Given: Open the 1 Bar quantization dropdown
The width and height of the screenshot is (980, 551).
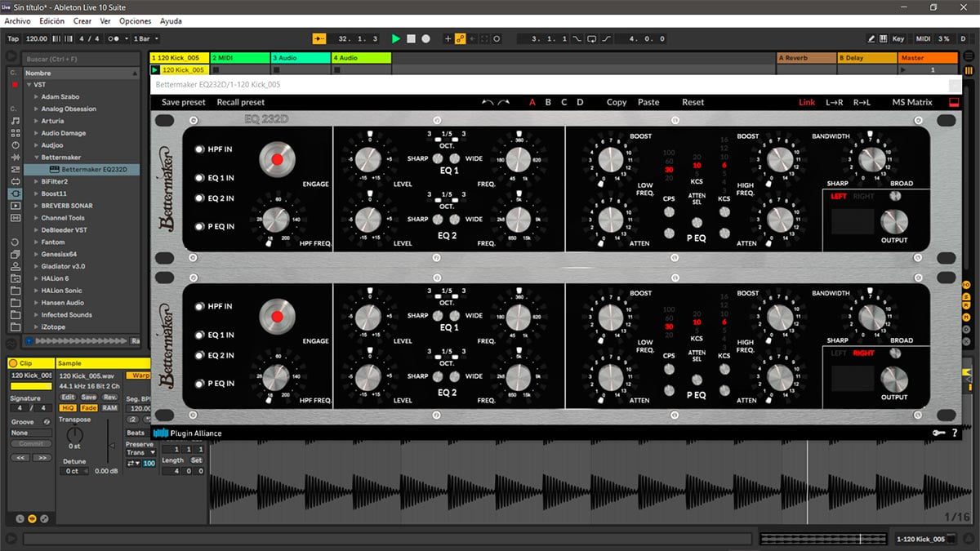Looking at the screenshot, I should [x=145, y=38].
